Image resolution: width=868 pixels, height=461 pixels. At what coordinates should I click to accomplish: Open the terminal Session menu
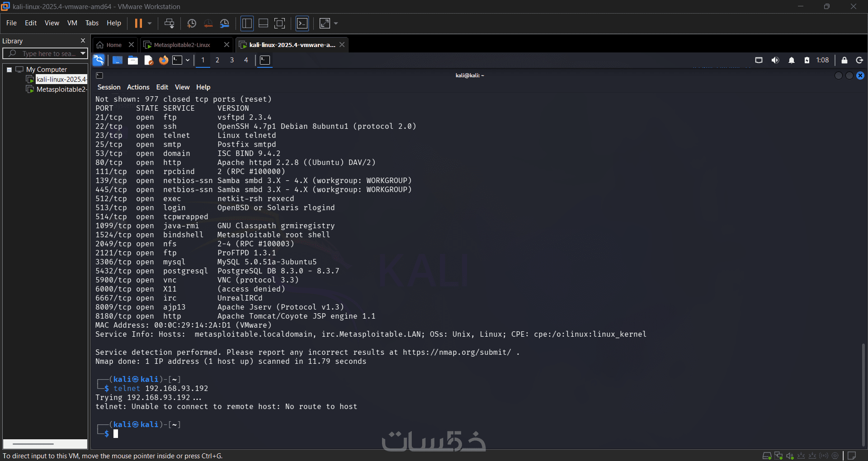[109, 87]
